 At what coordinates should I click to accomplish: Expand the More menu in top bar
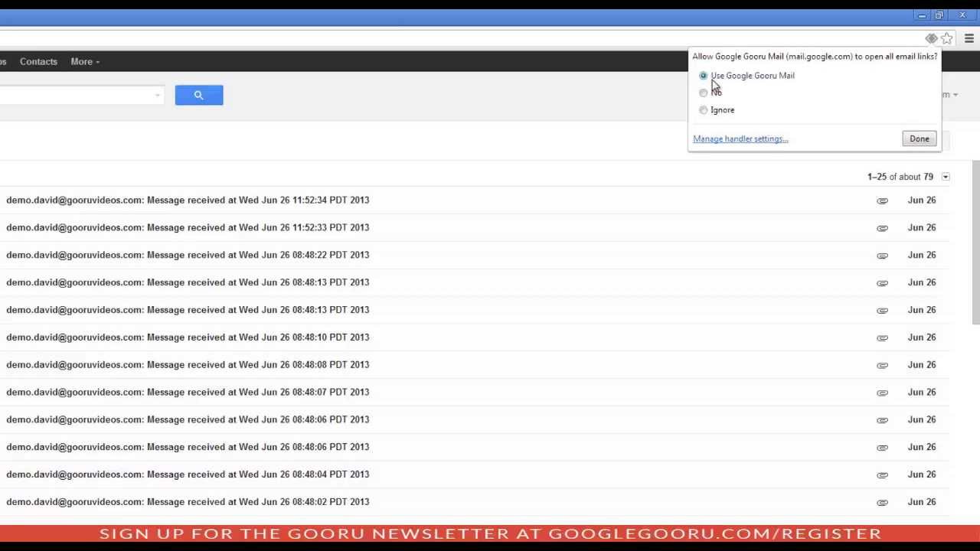(85, 62)
